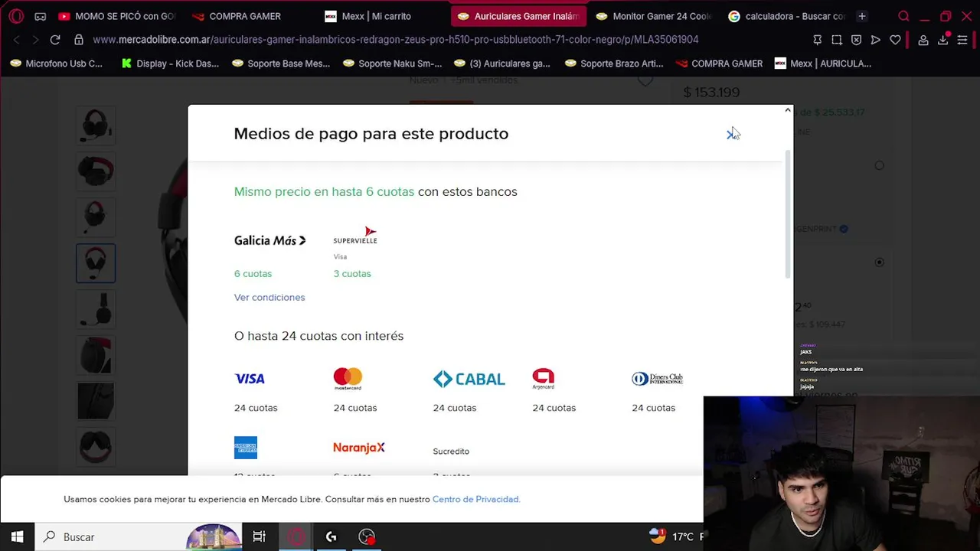The height and width of the screenshot is (551, 980).
Task: Open Opera GX taskbar icon
Action: 296,537
